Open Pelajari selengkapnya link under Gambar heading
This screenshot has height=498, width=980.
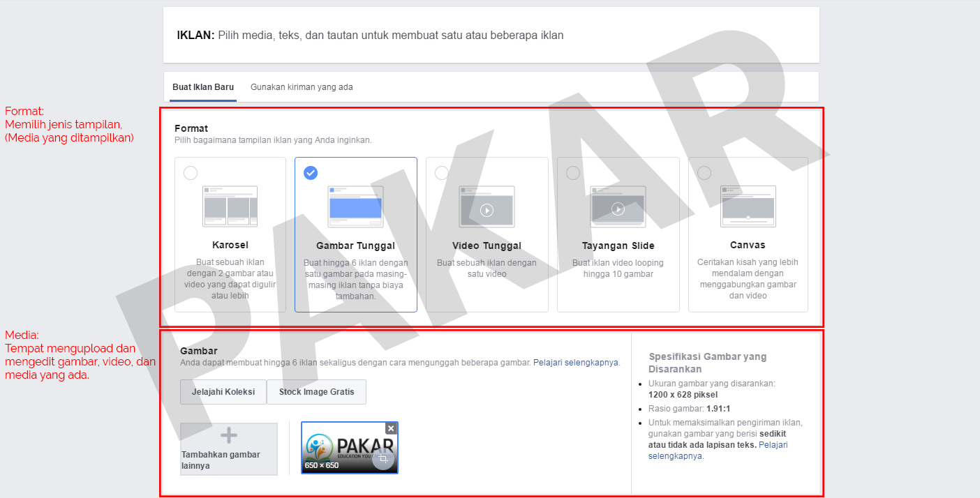point(576,363)
